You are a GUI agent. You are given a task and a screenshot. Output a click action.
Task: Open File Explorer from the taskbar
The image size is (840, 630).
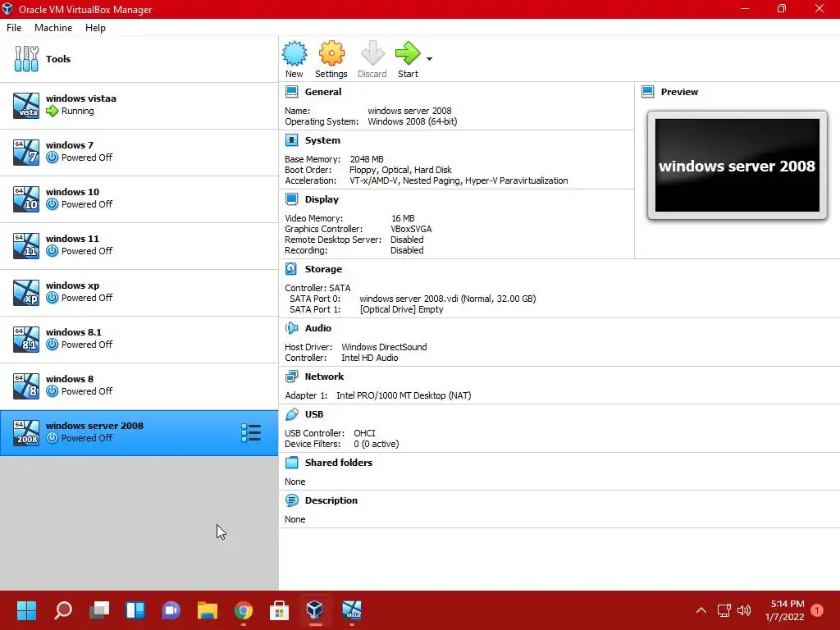(208, 610)
